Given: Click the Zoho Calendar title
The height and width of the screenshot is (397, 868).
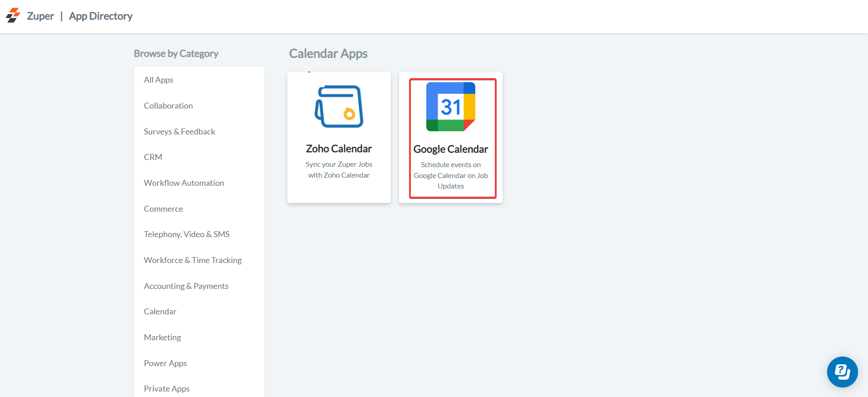Looking at the screenshot, I should (x=339, y=149).
